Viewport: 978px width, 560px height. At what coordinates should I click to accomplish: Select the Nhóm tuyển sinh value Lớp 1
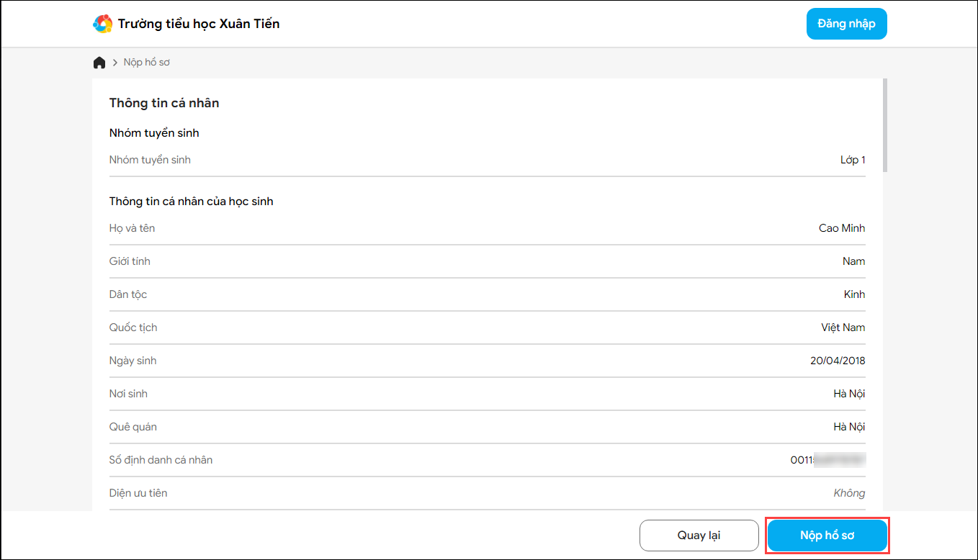853,160
